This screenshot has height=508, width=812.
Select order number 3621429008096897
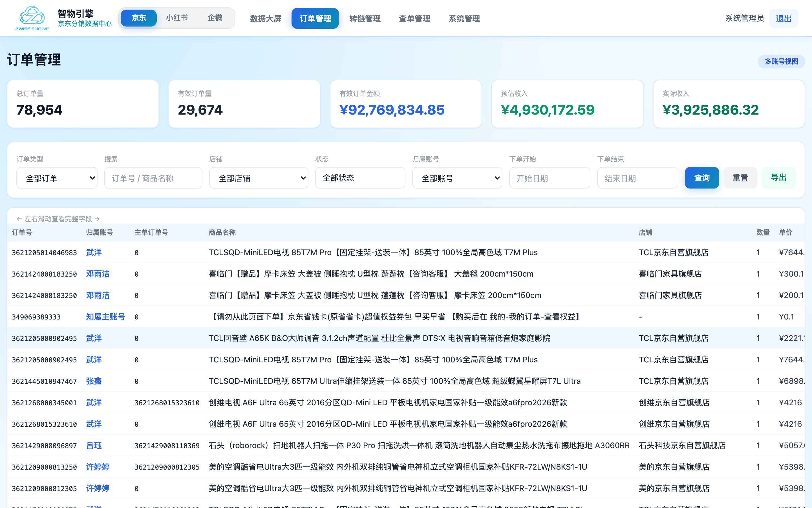(44, 446)
